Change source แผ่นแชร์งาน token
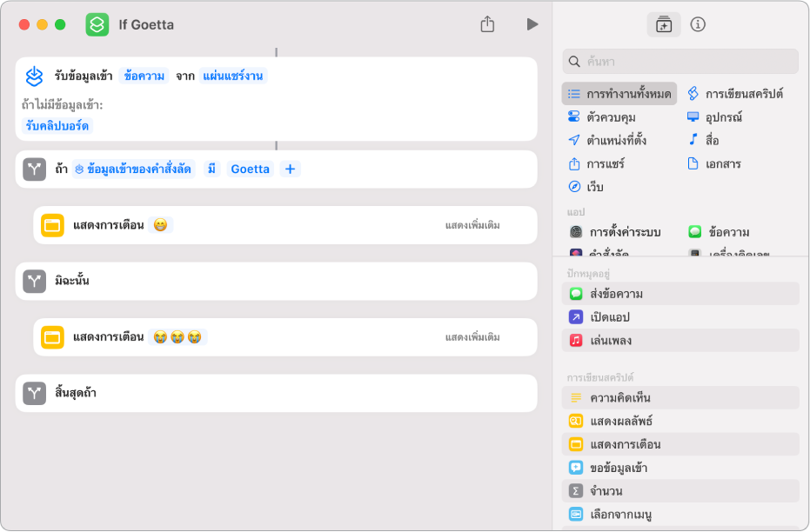The image size is (810, 532). (233, 76)
